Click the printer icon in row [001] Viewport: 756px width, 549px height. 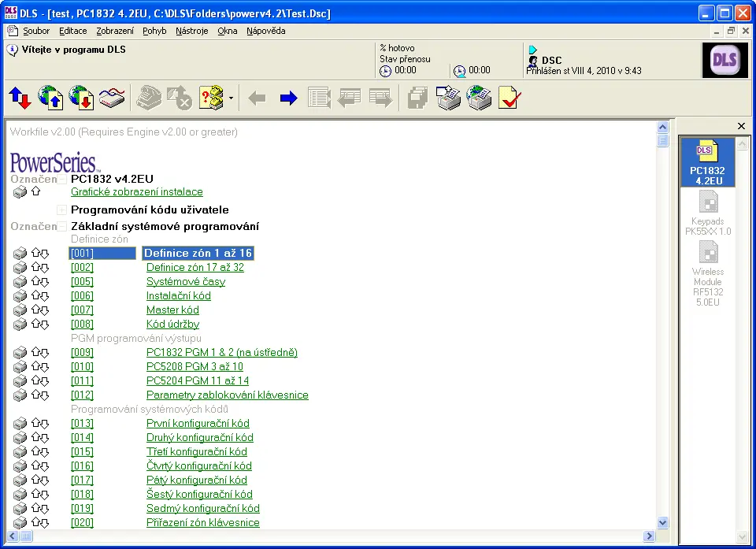point(20,254)
